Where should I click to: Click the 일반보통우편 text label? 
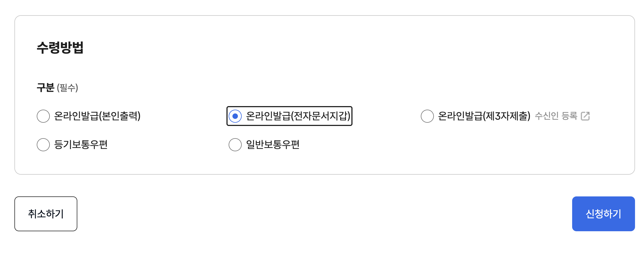tap(273, 144)
